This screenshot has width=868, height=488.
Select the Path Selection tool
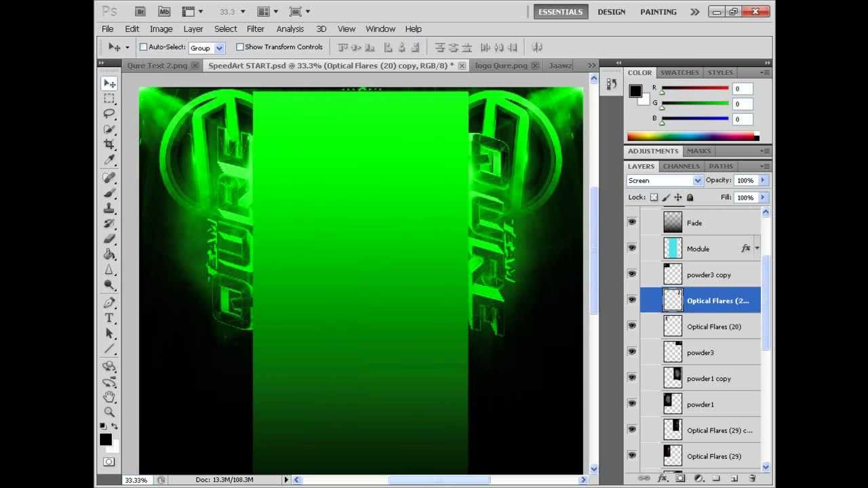(x=109, y=333)
